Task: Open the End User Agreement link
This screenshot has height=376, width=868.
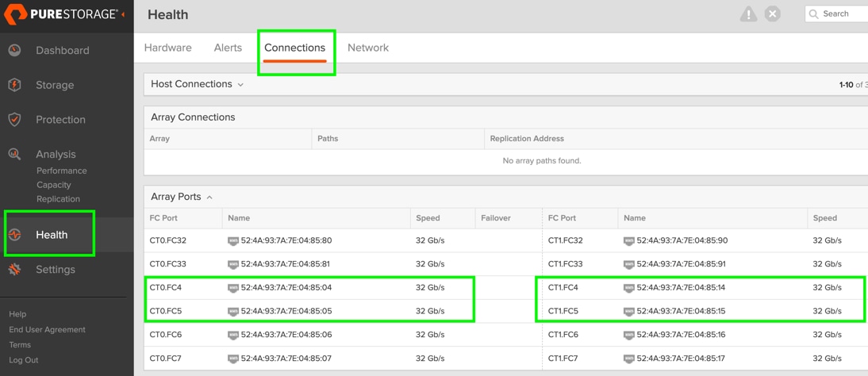Action: [47, 329]
